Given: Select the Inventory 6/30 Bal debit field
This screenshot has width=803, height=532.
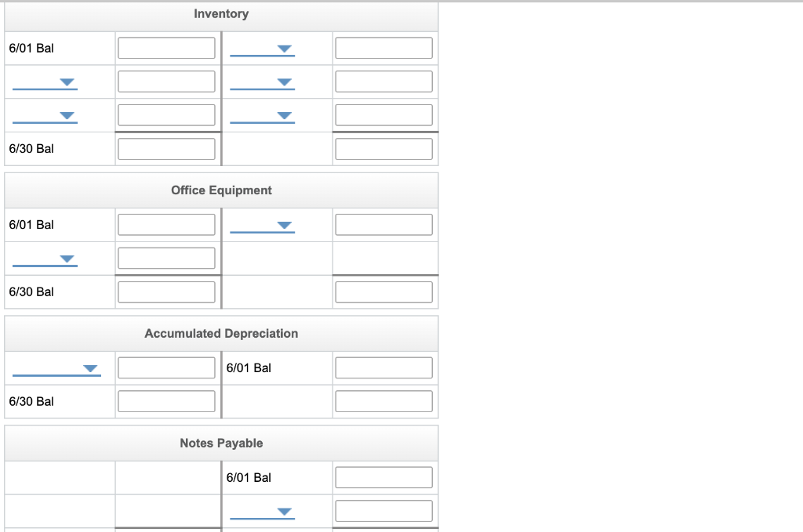Looking at the screenshot, I should coord(166,148).
